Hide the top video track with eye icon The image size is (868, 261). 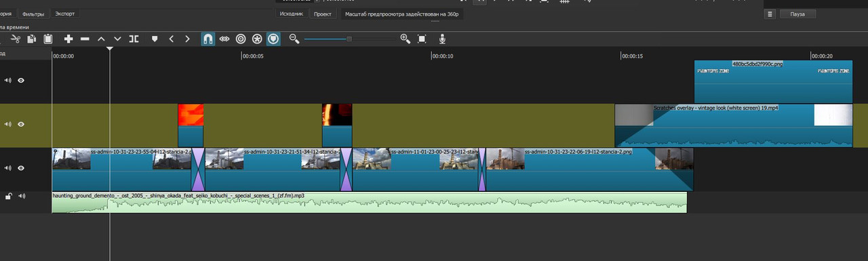click(21, 80)
